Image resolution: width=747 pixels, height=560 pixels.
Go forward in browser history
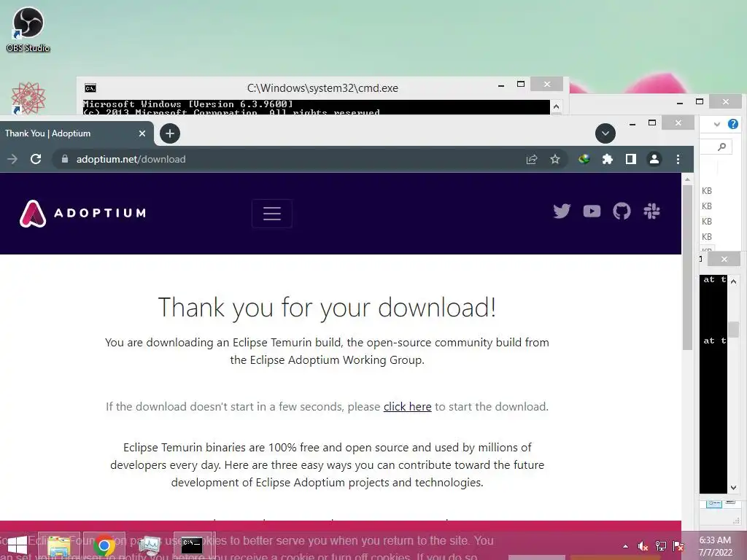(x=12, y=159)
